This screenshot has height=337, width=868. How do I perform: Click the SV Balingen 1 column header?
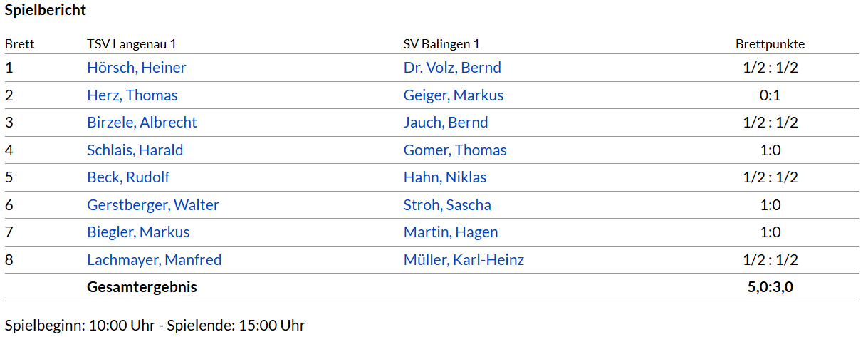[441, 44]
